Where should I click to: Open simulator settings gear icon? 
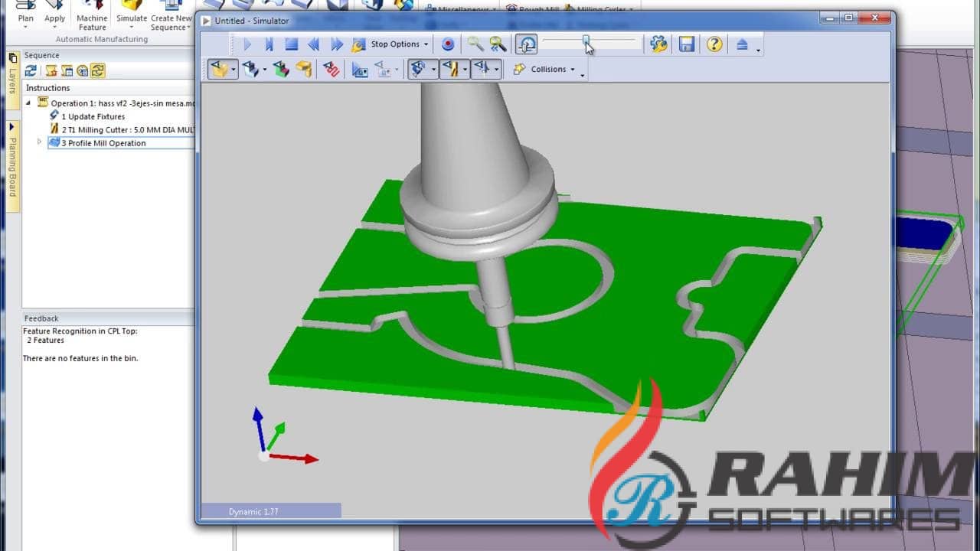pos(658,44)
